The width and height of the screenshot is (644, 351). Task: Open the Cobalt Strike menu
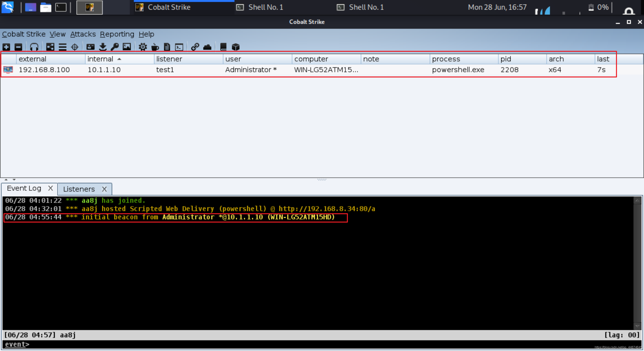24,34
